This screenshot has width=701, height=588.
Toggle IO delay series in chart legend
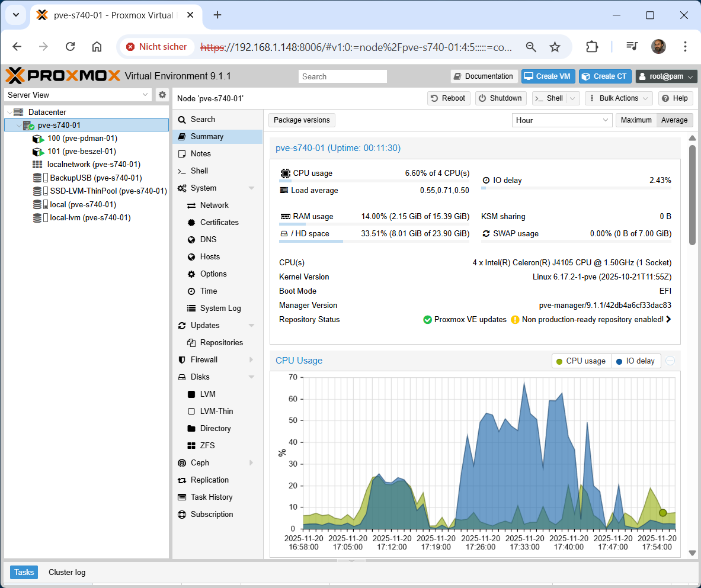[x=635, y=361]
